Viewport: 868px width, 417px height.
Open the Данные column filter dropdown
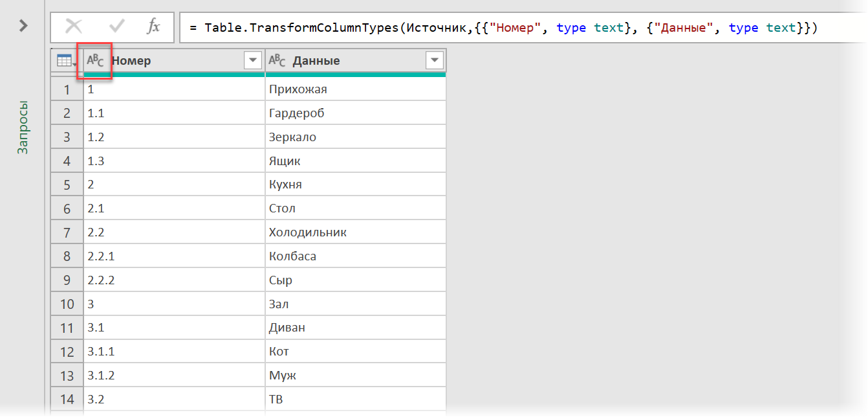click(435, 61)
